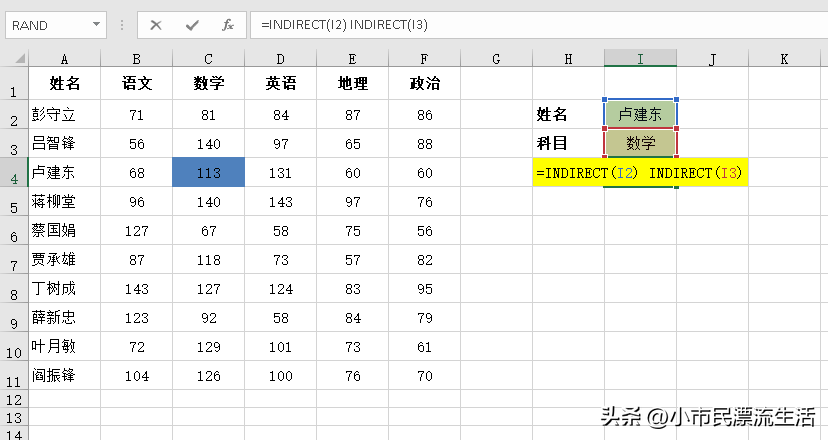Select 彭守立's 地理 score 87
This screenshot has height=440, width=828.
tap(352, 114)
